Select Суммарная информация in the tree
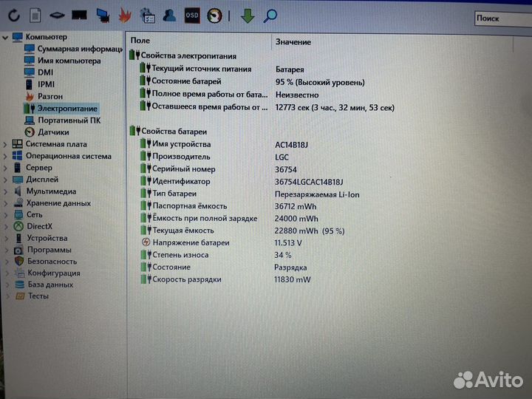The height and width of the screenshot is (399, 532). (73, 49)
